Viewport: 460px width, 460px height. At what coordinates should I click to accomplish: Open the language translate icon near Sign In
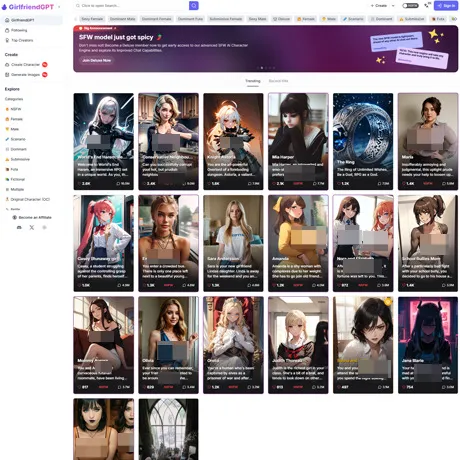pyautogui.click(x=426, y=5)
